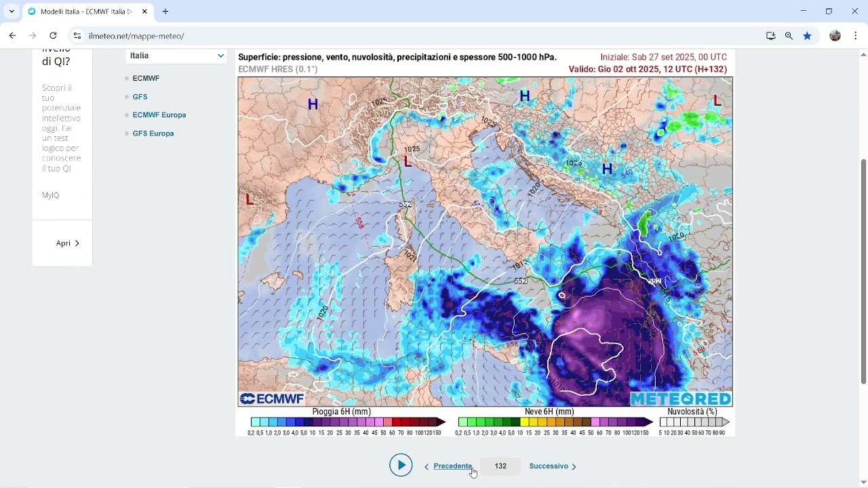This screenshot has width=868, height=488.
Task: Click the Pioggia 6H color scale legend
Action: 347,422
